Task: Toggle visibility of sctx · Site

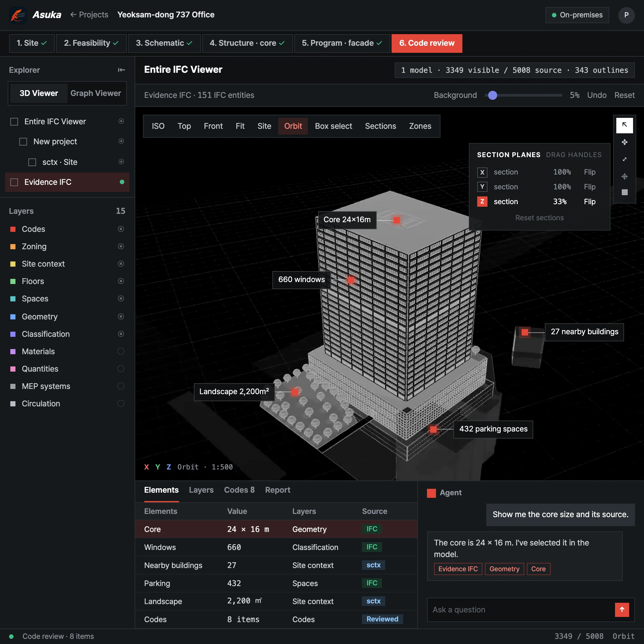Action: tap(121, 162)
